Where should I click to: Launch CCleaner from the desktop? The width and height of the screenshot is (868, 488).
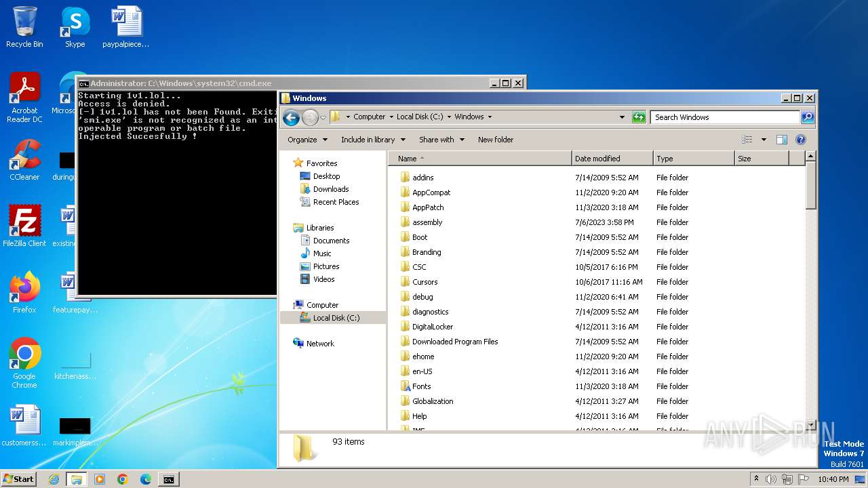pyautogui.click(x=24, y=160)
